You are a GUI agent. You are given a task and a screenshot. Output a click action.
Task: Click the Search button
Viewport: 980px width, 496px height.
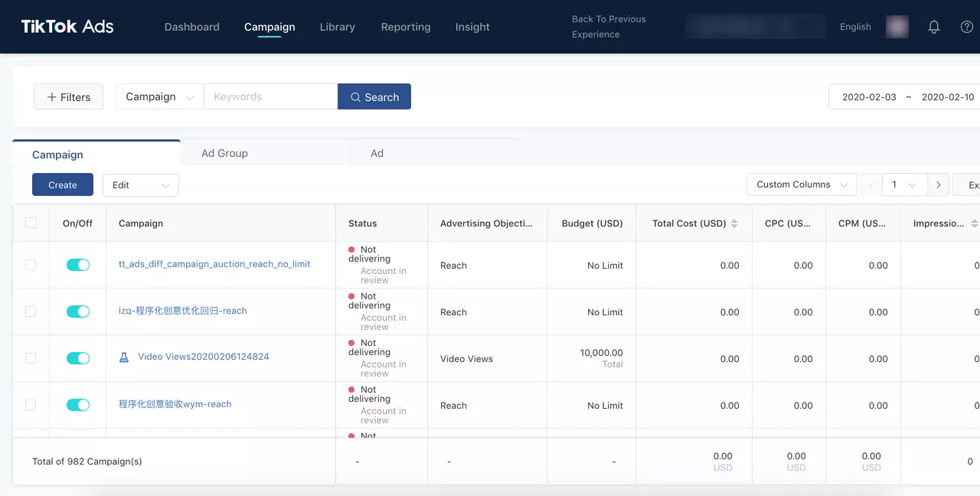point(374,96)
